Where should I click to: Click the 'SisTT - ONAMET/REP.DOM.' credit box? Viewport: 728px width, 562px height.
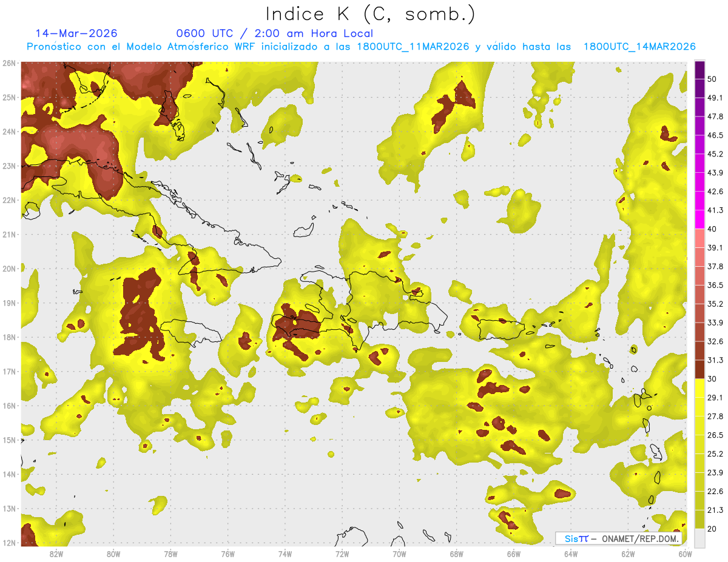619,538
